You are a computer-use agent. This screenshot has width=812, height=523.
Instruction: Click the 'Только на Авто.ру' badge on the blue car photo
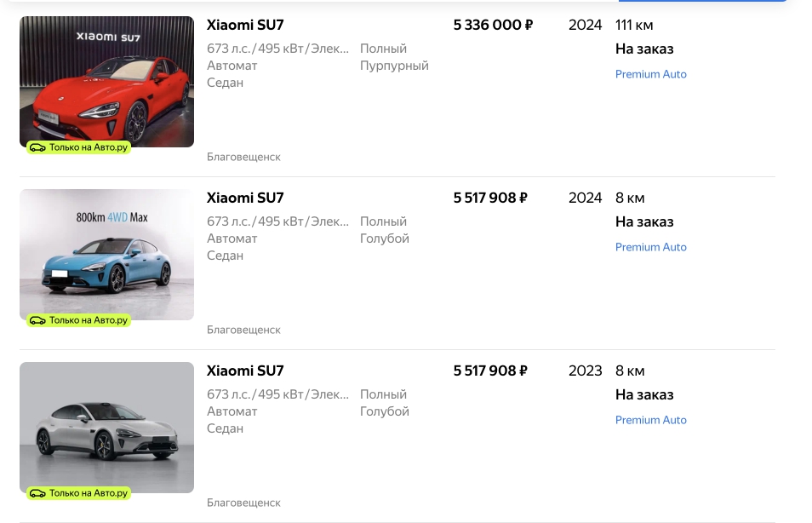(x=79, y=320)
